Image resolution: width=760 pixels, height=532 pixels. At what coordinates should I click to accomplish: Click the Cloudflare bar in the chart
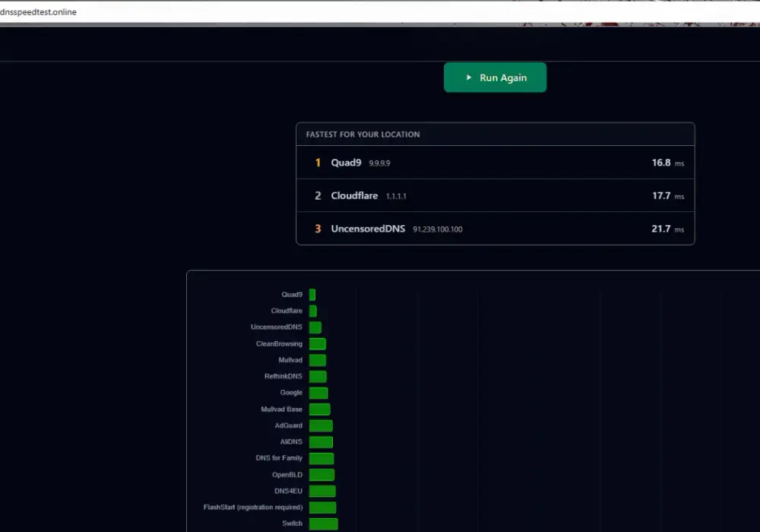pyautogui.click(x=312, y=311)
